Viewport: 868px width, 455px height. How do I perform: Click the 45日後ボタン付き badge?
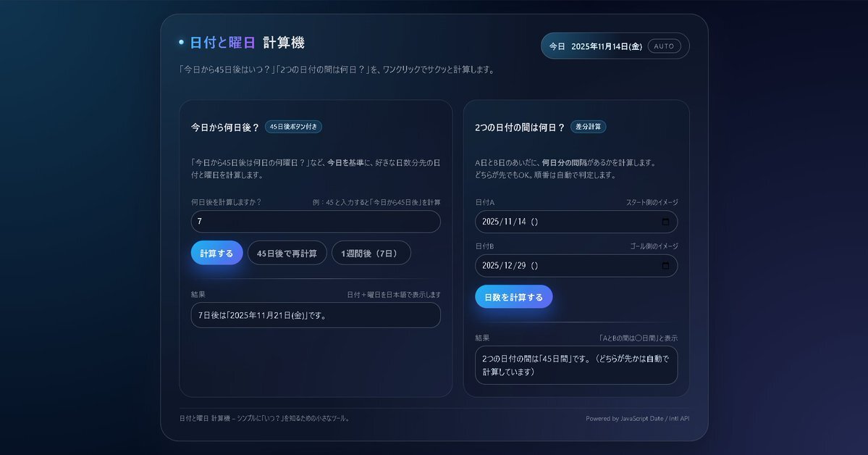click(293, 127)
